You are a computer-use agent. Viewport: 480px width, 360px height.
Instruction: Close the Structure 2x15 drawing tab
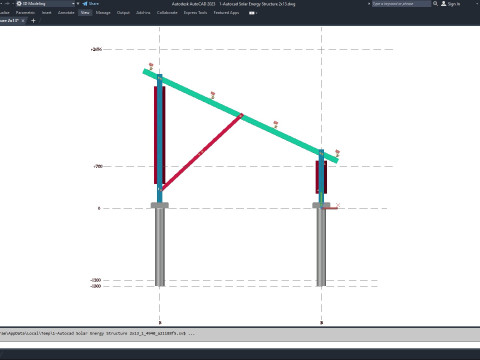pyautogui.click(x=23, y=21)
